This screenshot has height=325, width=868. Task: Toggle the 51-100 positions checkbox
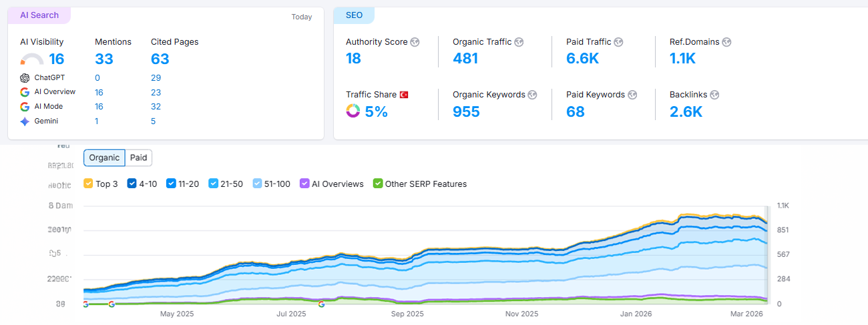tap(256, 184)
